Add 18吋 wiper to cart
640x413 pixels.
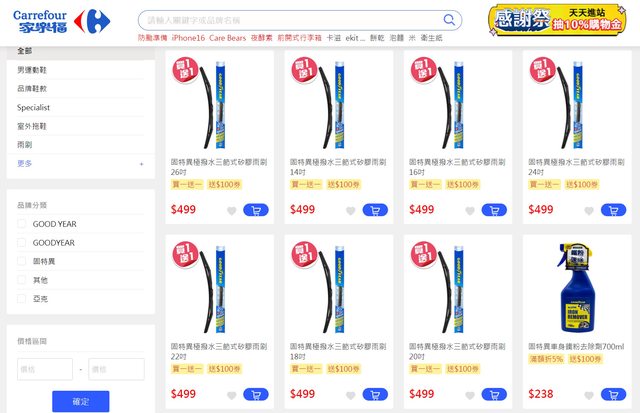(375, 395)
